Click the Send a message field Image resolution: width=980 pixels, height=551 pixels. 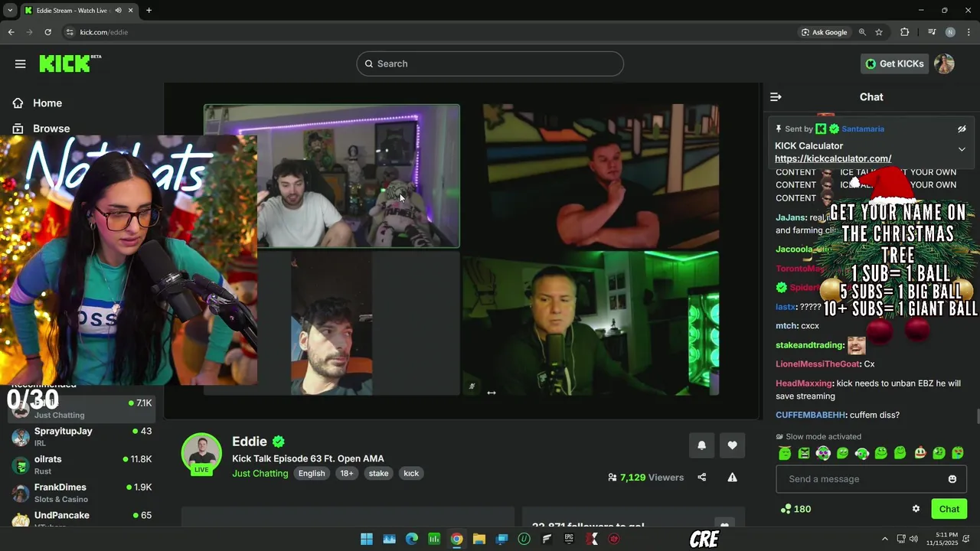pyautogui.click(x=871, y=479)
